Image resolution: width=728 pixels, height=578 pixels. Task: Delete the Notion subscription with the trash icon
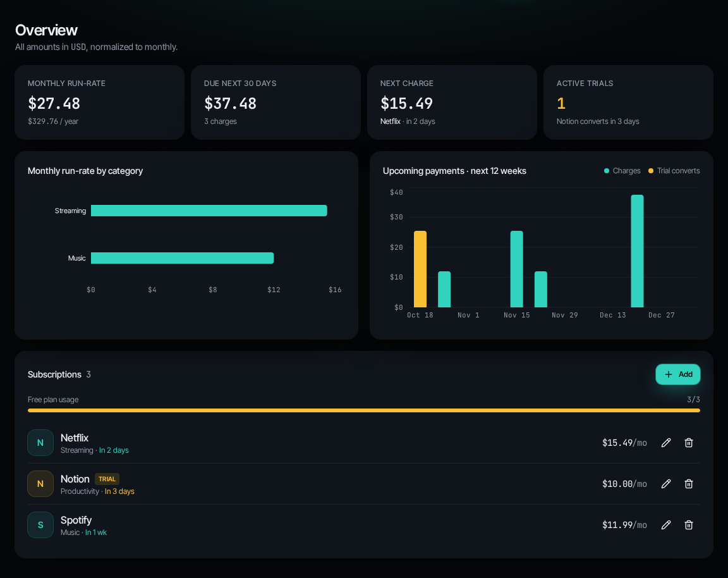point(689,484)
